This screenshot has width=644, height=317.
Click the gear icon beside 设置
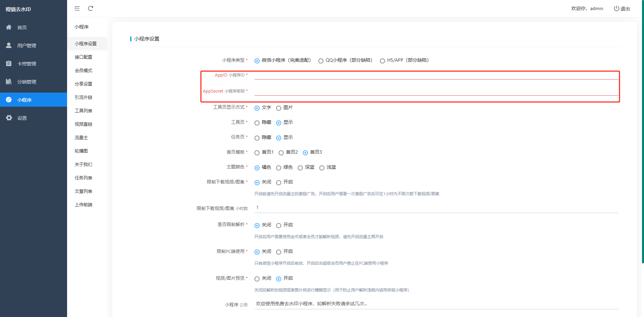(9, 118)
